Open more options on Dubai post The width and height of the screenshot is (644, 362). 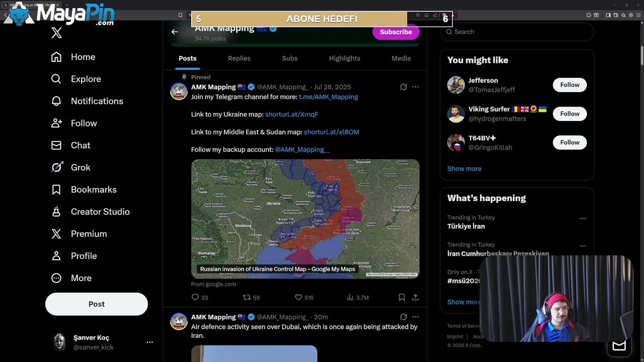coord(415,317)
